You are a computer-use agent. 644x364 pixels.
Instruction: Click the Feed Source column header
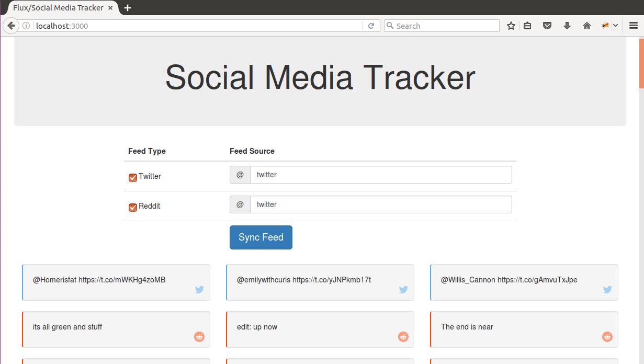point(252,151)
